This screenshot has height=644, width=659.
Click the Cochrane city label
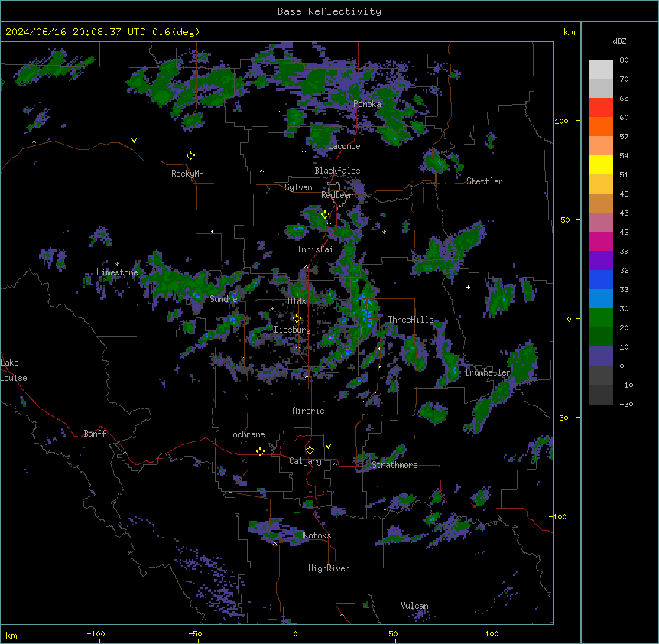pyautogui.click(x=246, y=434)
